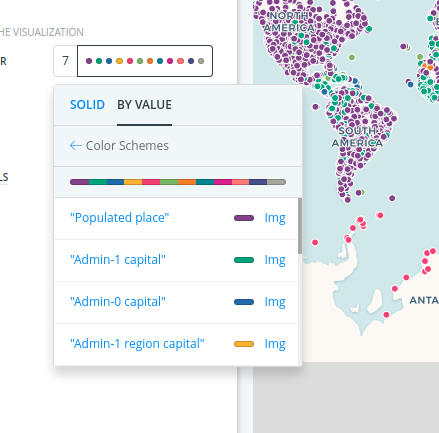Click the multicolor ramp bar
This screenshot has height=433, width=439.
coord(178,182)
